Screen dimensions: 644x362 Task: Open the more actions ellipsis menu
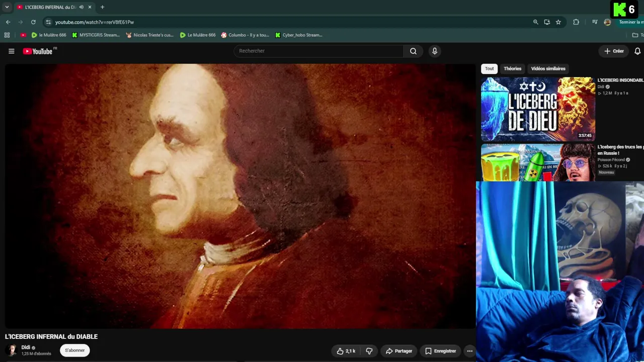click(469, 351)
